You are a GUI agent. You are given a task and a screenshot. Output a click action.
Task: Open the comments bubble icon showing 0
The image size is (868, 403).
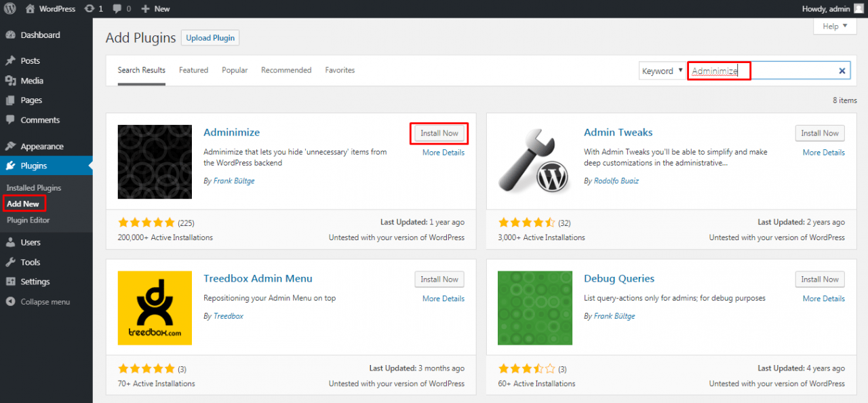click(122, 9)
